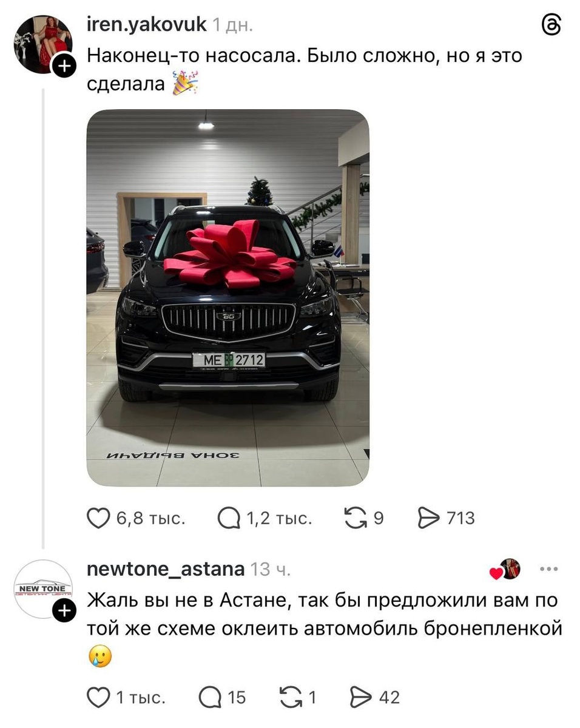Open the 13 ч. reply timestamp
This screenshot has height=728, width=580.
point(271,570)
